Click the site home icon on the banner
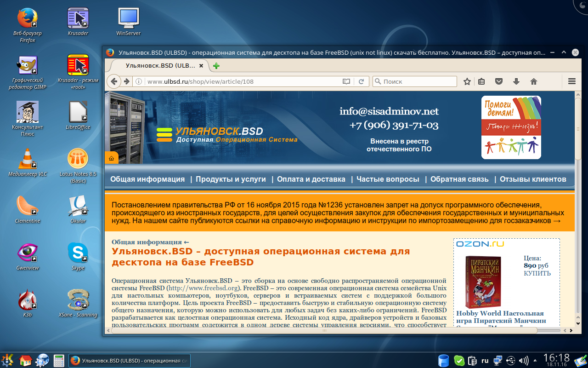The width and height of the screenshot is (588, 368). [111, 158]
